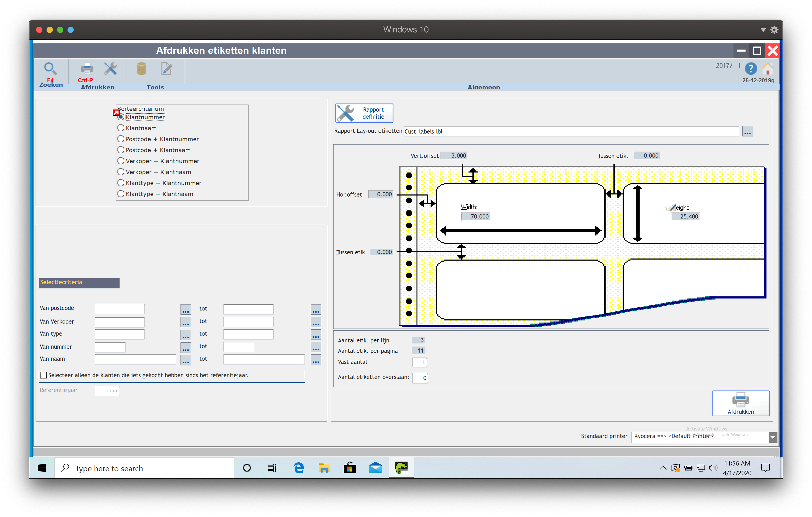This screenshot has height=517, width=812.
Task: Open the Rapport definitie button
Action: coord(364,113)
